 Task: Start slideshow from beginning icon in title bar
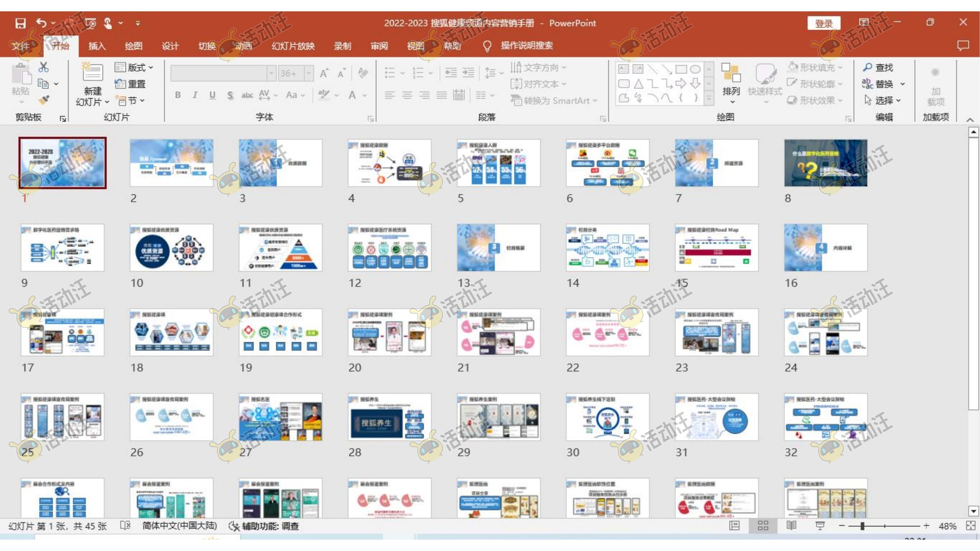click(x=91, y=23)
